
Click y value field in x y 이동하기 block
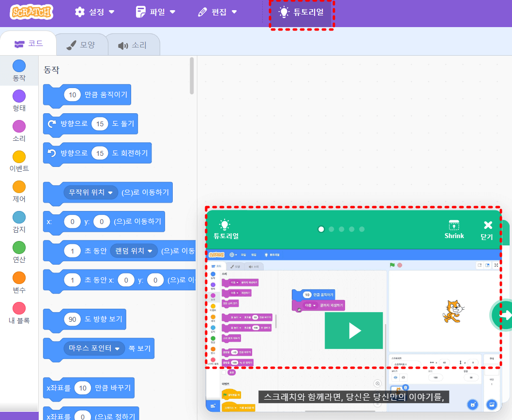[x=102, y=222]
